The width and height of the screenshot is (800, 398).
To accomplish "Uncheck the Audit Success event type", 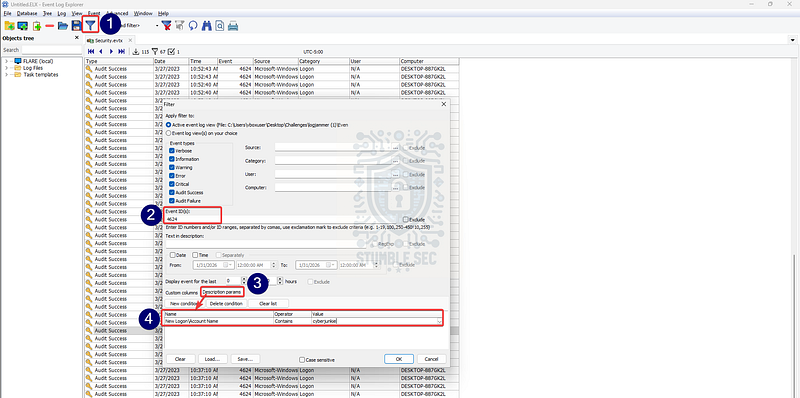I will 172,192.
